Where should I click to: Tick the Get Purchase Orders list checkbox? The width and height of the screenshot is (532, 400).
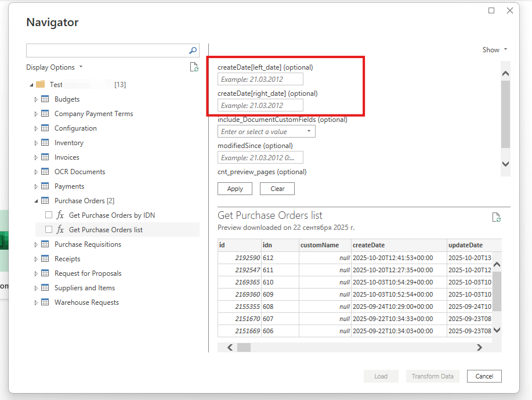tap(49, 230)
